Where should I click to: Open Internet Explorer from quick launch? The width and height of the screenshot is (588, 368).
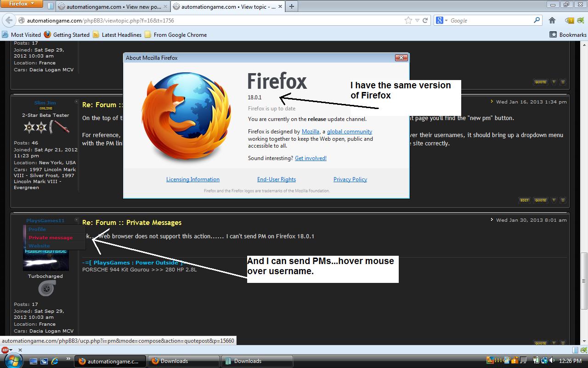click(x=55, y=361)
